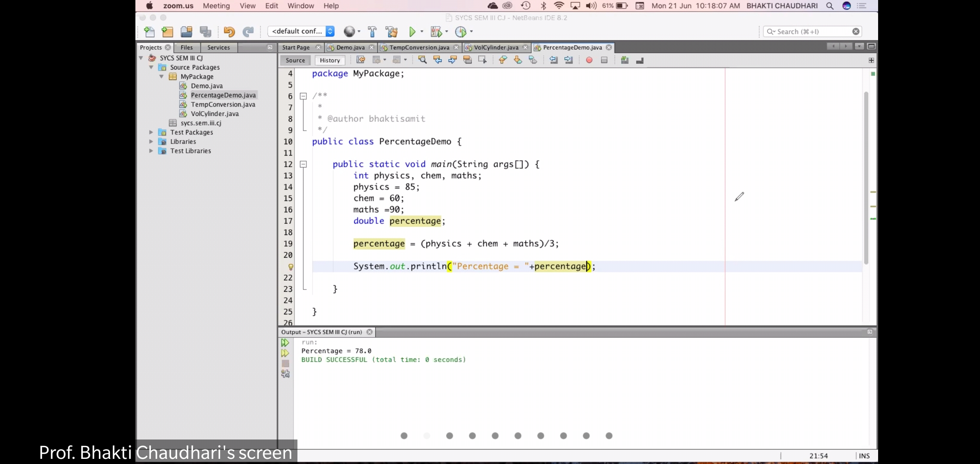Toggle History view in editor

coord(330,60)
